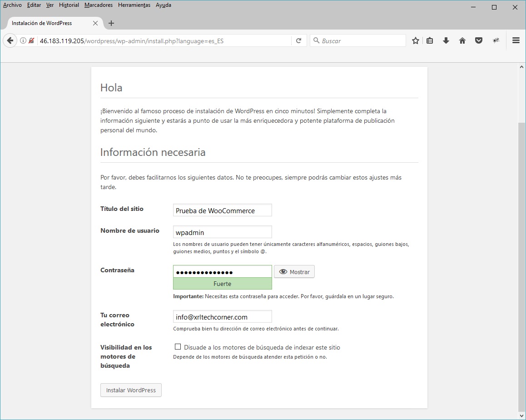The width and height of the screenshot is (526, 420).
Task: Click the Hola heading
Action: coord(111,88)
